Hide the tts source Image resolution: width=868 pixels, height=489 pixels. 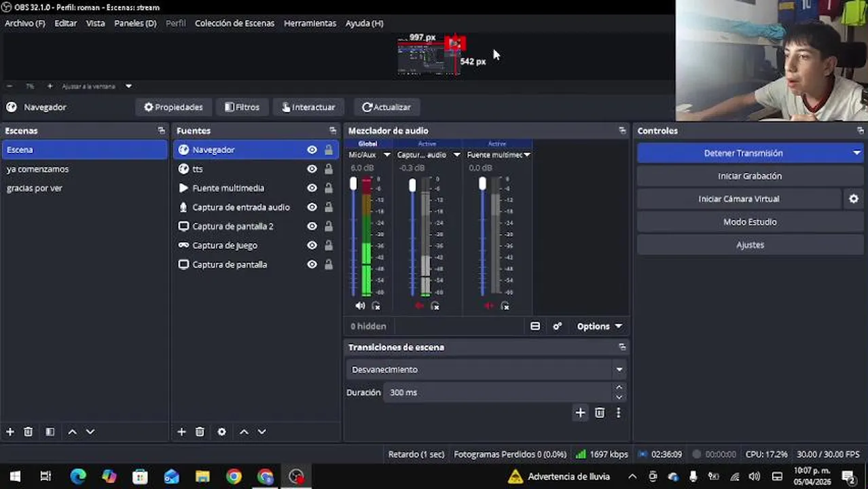pyautogui.click(x=312, y=169)
